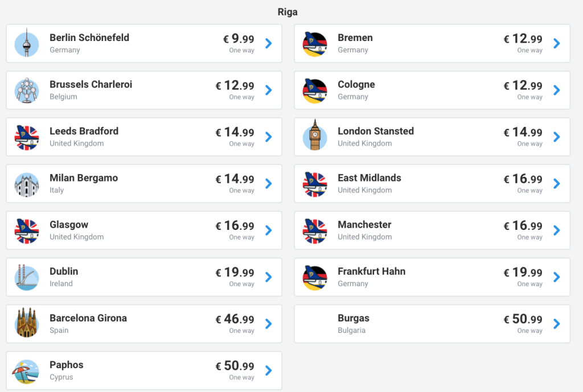The height and width of the screenshot is (392, 583).
Task: Open arrow next to Burgas fare
Action: (557, 324)
